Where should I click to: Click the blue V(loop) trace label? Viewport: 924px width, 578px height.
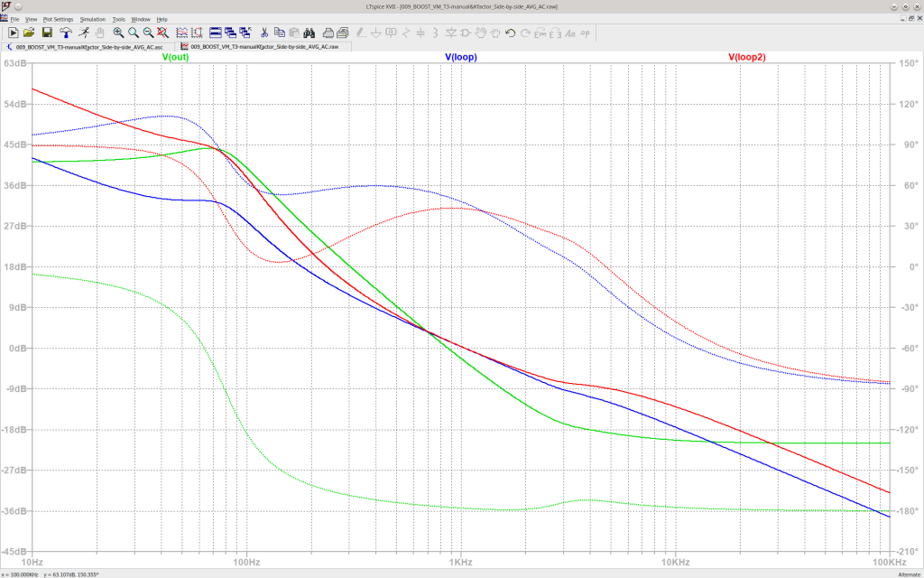461,57
